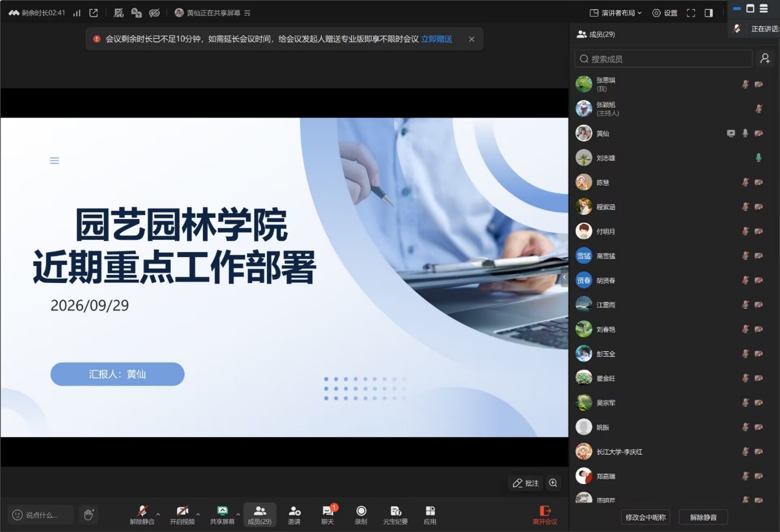Click the crossed-out eye icon in top bar
780x532 pixels.
154,13
